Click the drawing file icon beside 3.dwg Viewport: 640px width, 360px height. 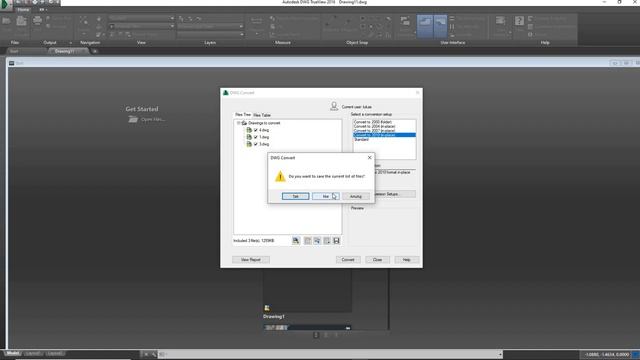(x=249, y=144)
